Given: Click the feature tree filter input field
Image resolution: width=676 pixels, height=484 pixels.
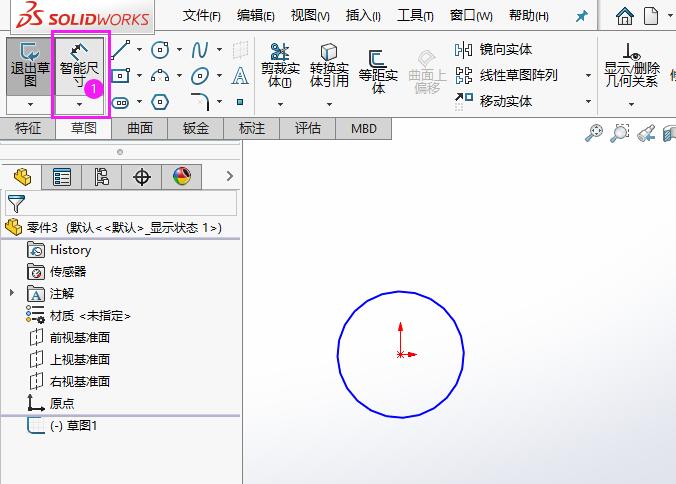Looking at the screenshot, I should tap(121, 203).
